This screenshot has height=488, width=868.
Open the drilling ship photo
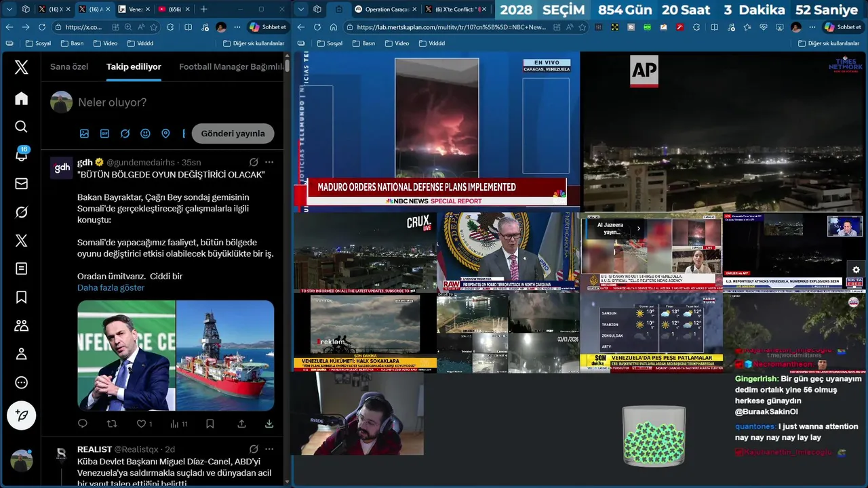pyautogui.click(x=225, y=356)
